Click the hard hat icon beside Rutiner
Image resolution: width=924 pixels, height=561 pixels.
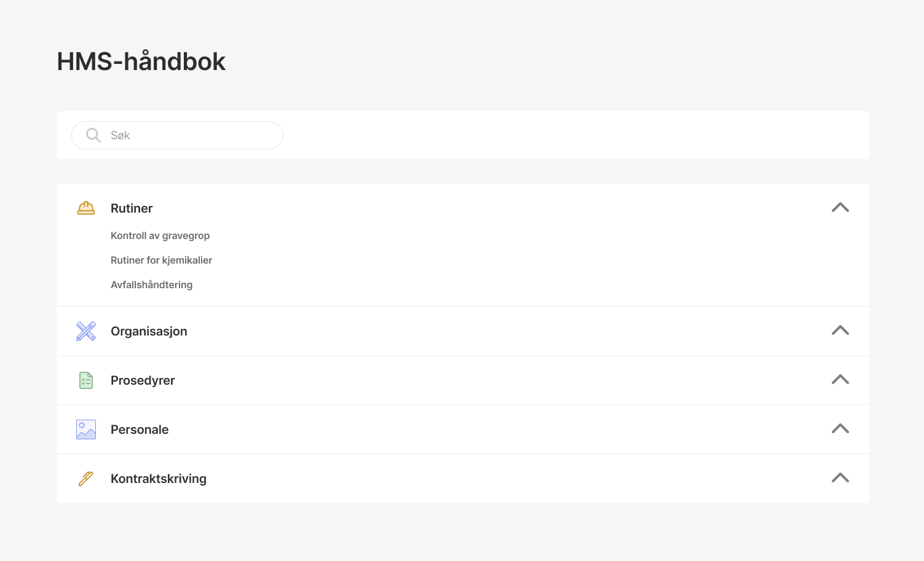coord(86,208)
